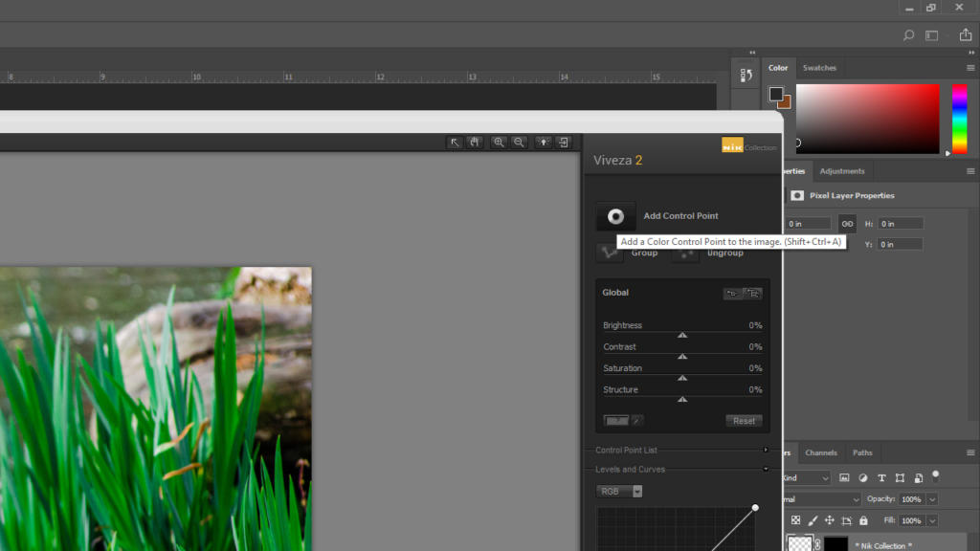Open the Channels tab
This screenshot has height=551, width=980.
click(x=820, y=452)
